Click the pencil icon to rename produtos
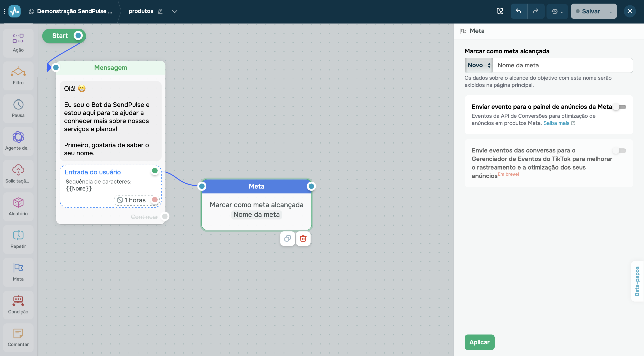 click(x=160, y=11)
